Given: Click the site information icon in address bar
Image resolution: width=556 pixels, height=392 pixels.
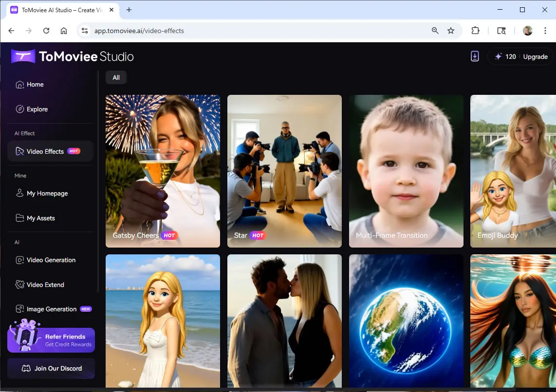Looking at the screenshot, I should 84,31.
